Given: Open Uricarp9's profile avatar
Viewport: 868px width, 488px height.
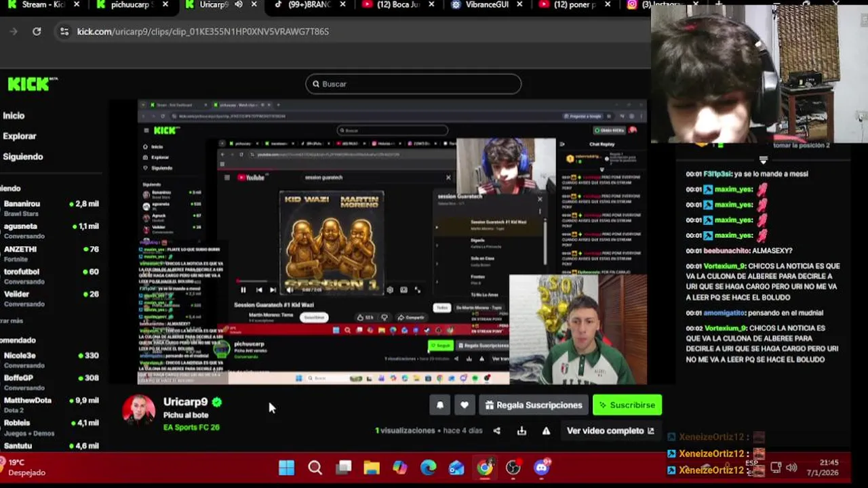Looking at the screenshot, I should click(x=138, y=410).
